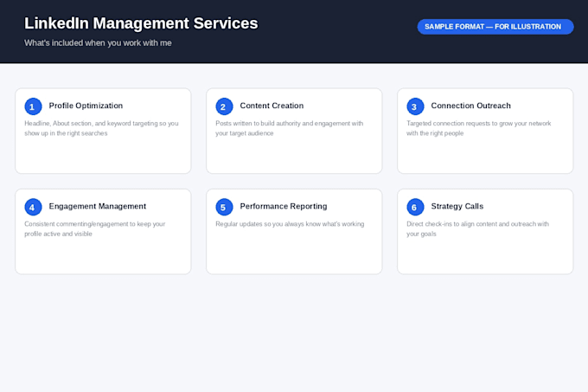Click the LinkedIn Management Services title

click(141, 23)
